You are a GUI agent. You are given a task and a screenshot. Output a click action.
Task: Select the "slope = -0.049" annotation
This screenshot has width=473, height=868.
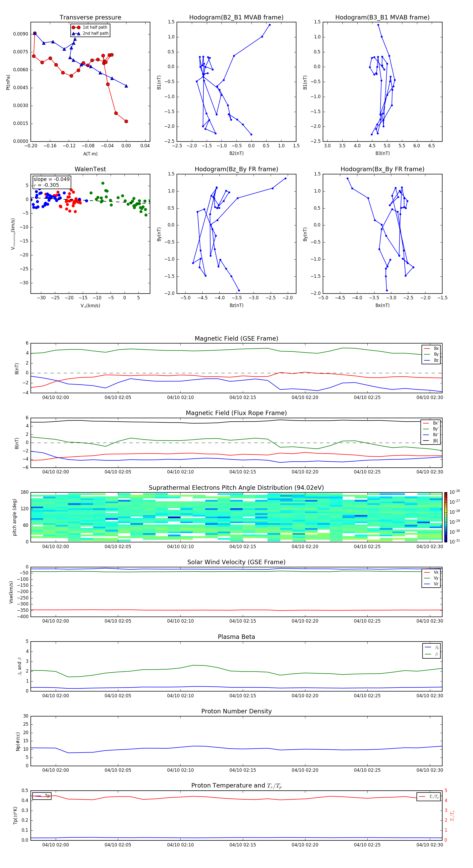[x=52, y=179]
